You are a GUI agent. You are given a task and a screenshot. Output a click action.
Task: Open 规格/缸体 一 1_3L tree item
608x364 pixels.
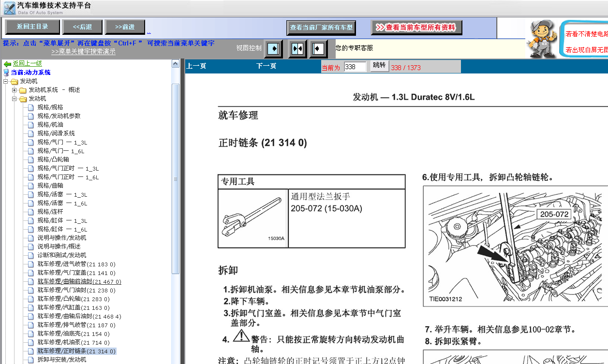pos(62,220)
